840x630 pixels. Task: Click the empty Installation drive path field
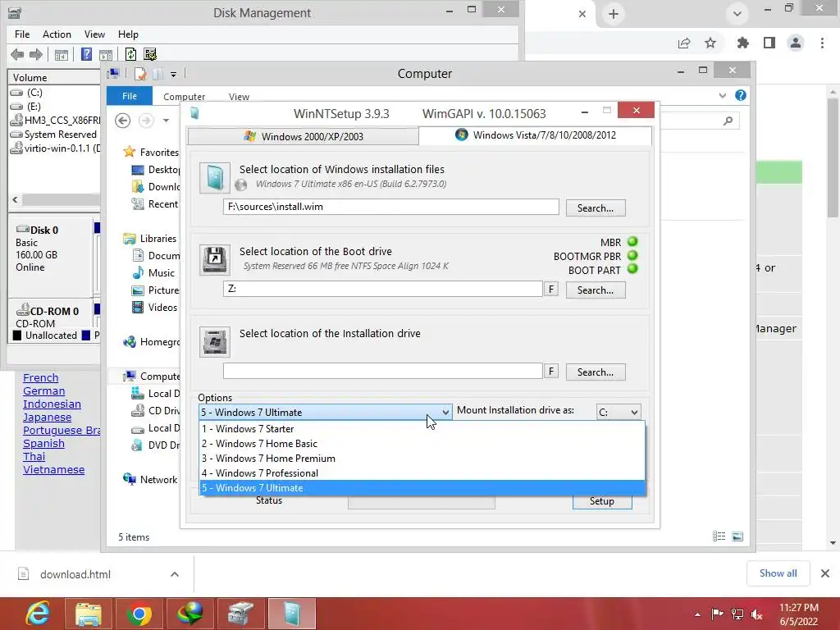pyautogui.click(x=383, y=371)
